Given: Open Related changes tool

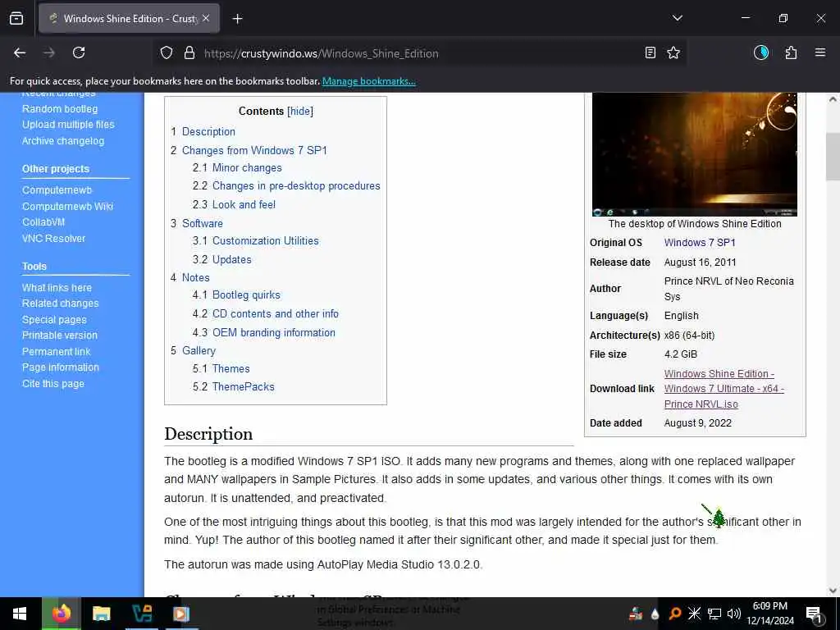Looking at the screenshot, I should click(x=61, y=304).
